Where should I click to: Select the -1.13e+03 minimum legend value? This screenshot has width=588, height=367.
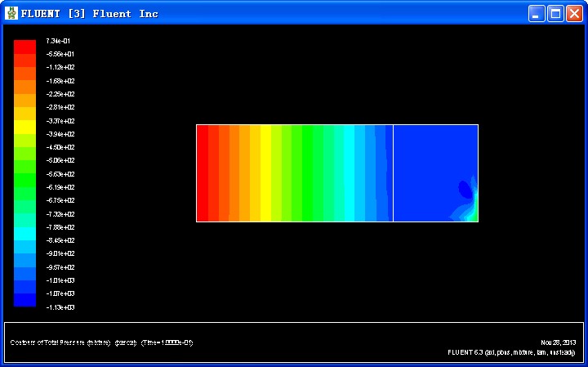pos(60,307)
